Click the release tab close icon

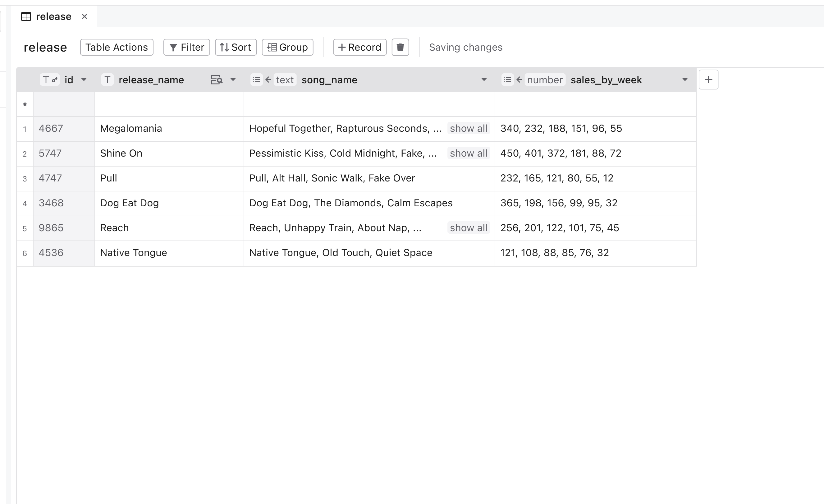point(85,16)
